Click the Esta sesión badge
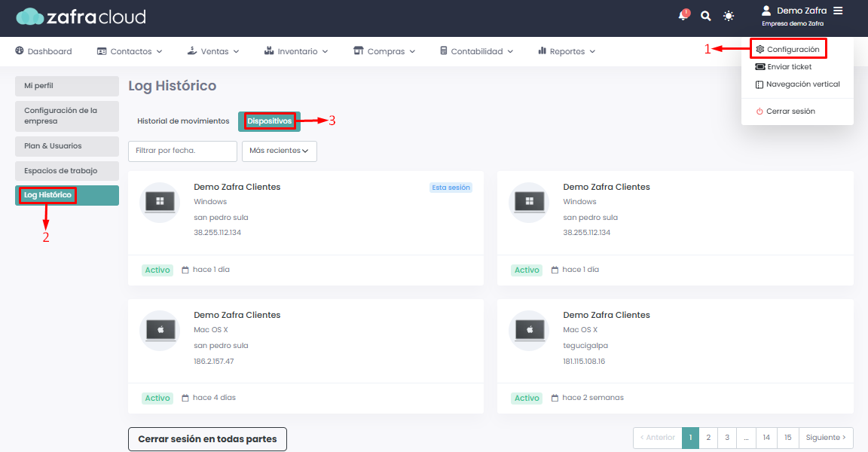 (x=451, y=188)
